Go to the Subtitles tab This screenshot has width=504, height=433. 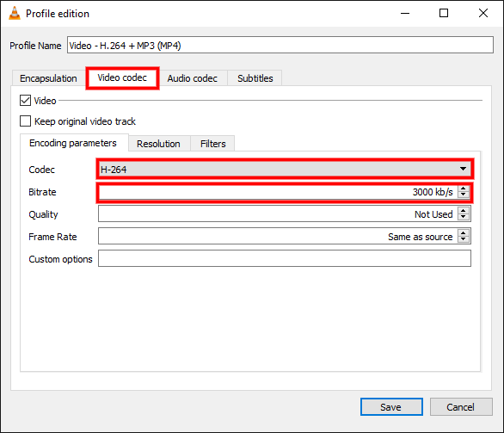tap(255, 78)
